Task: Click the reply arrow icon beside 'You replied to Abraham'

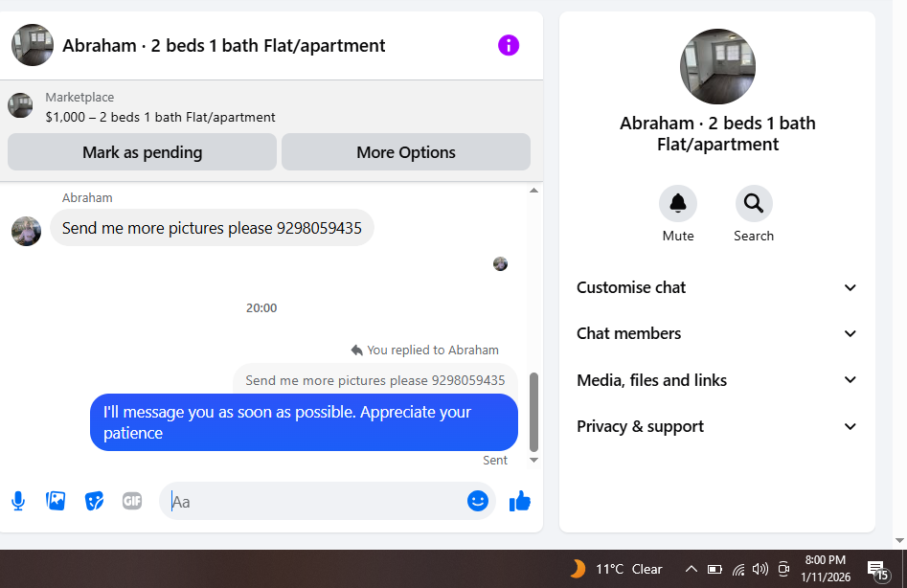Action: 357,351
